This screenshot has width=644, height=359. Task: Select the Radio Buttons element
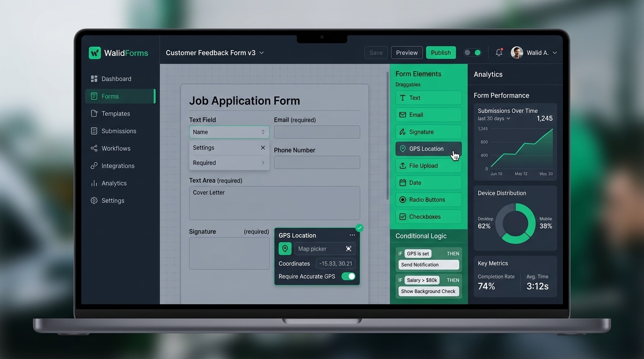429,200
